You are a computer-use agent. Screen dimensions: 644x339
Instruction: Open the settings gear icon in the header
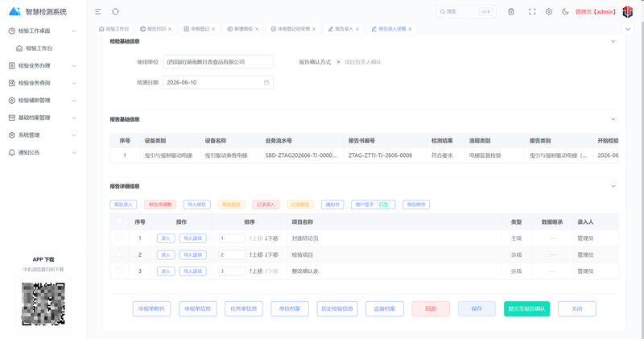point(549,12)
